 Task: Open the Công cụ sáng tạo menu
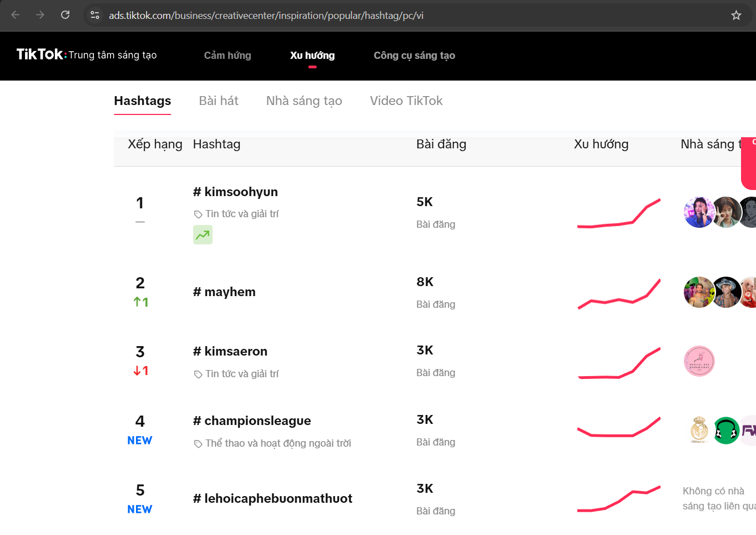[415, 56]
